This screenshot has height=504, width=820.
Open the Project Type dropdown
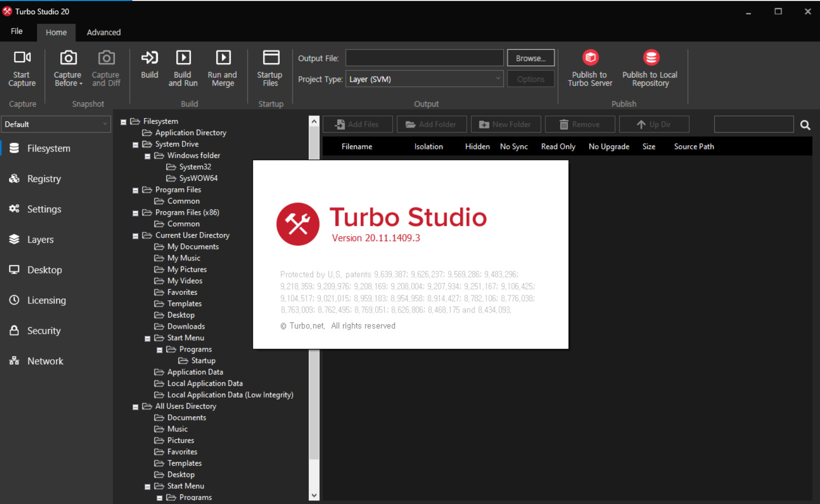point(425,79)
